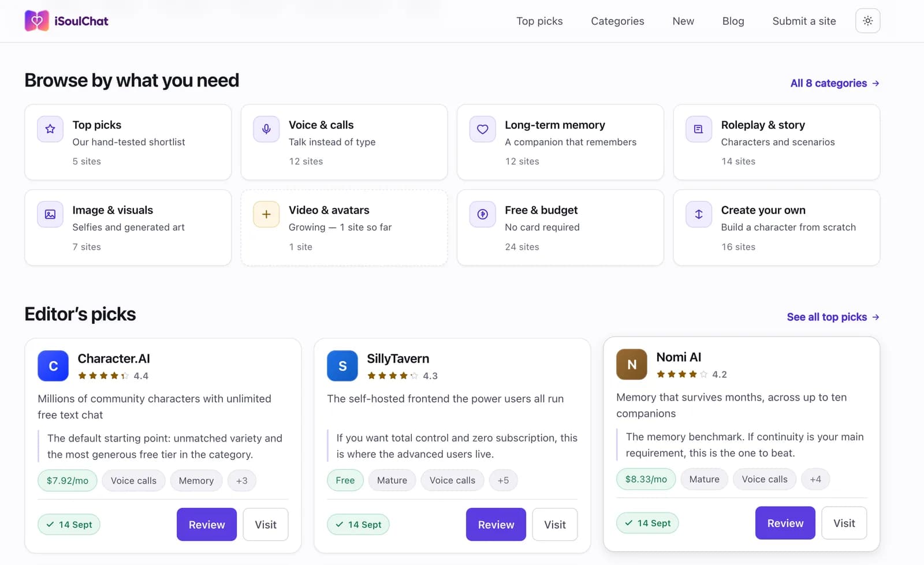Viewport: 924px width, 565px height.
Task: Click the 14 Sept badge on SillyTavern
Action: [x=358, y=525]
